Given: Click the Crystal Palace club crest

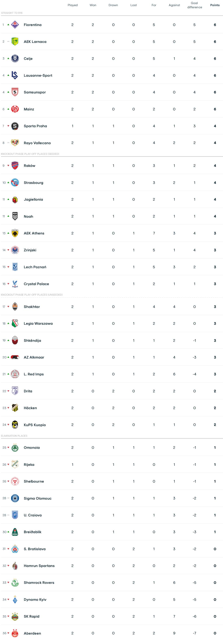Looking at the screenshot, I should [15, 284].
